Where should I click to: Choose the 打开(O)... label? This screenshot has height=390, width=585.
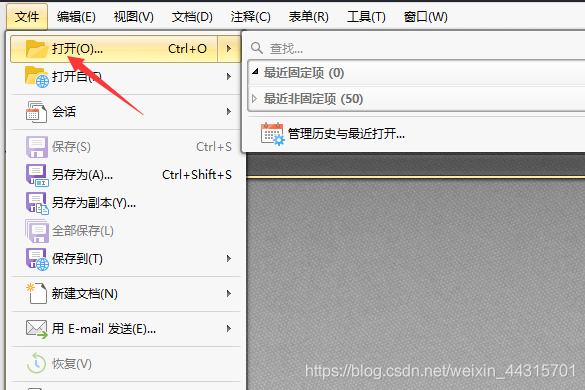click(x=77, y=49)
